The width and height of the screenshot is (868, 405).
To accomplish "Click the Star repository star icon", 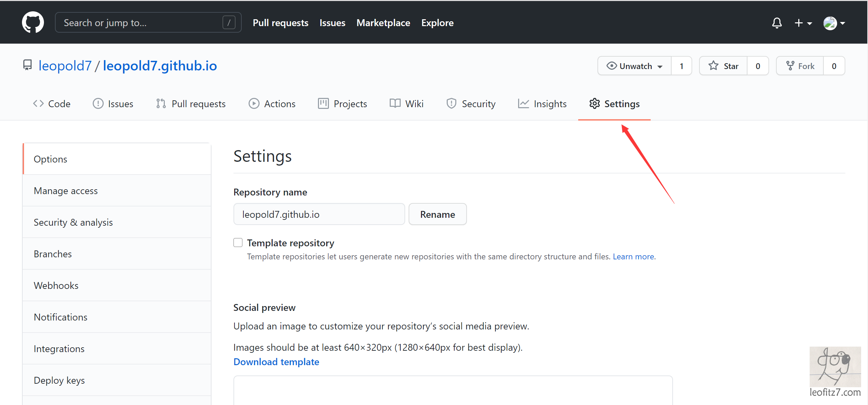I will point(713,66).
